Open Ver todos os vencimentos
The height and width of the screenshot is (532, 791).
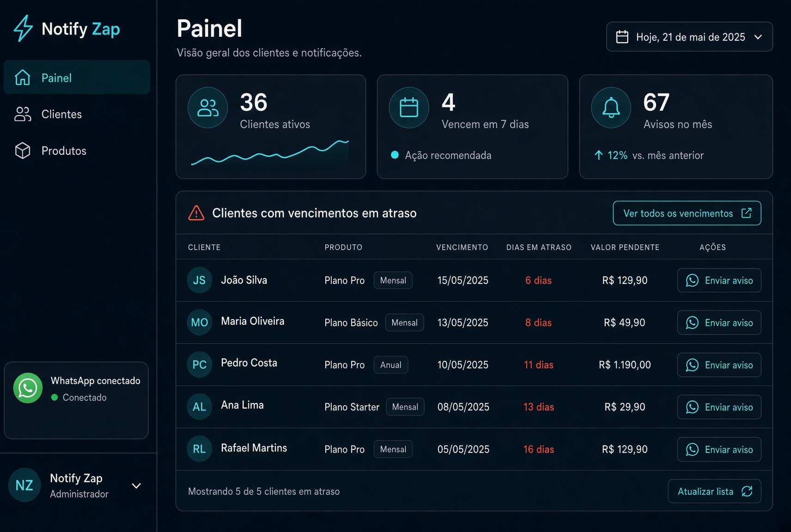pos(687,213)
